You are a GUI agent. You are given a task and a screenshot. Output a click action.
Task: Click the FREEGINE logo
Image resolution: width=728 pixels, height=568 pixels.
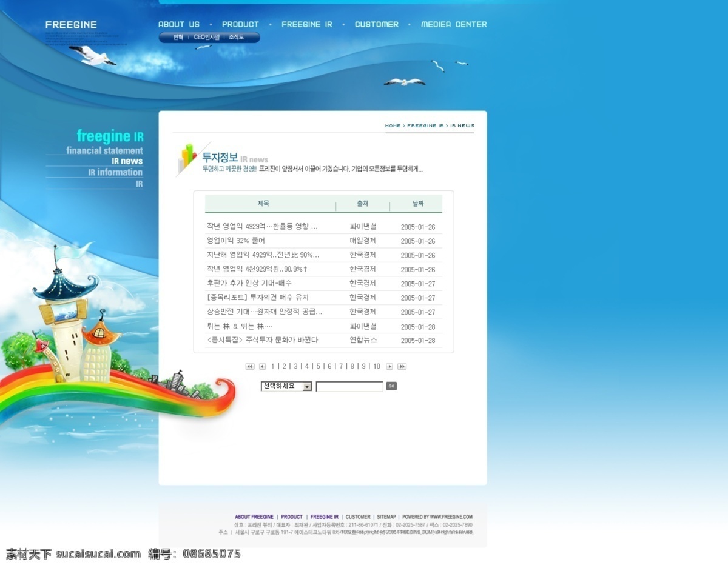click(x=71, y=25)
